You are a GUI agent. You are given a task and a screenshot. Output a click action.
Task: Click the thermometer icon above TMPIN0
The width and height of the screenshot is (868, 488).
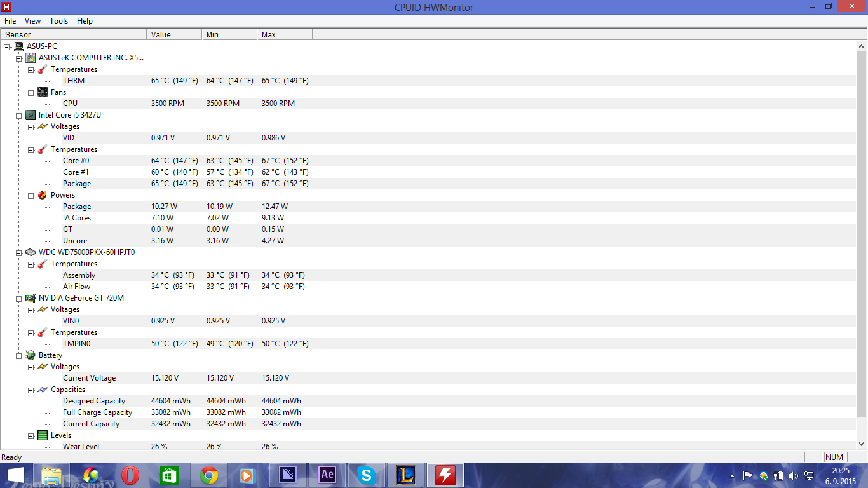tap(43, 332)
